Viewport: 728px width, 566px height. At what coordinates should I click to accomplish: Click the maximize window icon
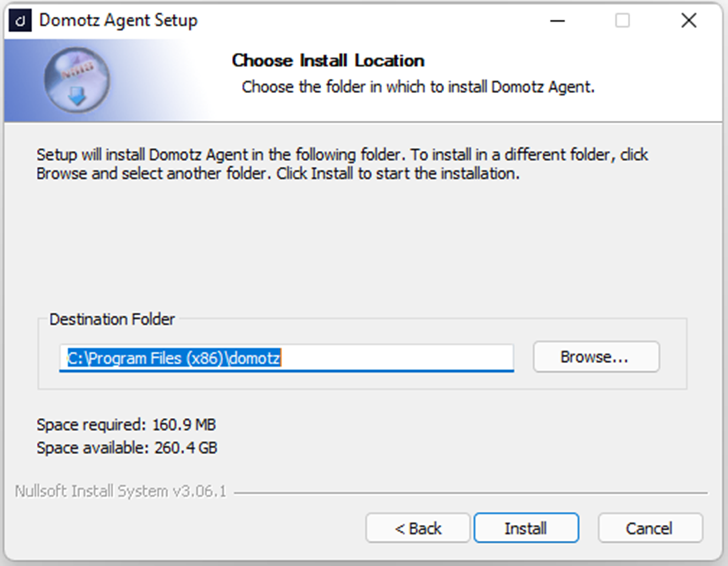[x=622, y=21]
